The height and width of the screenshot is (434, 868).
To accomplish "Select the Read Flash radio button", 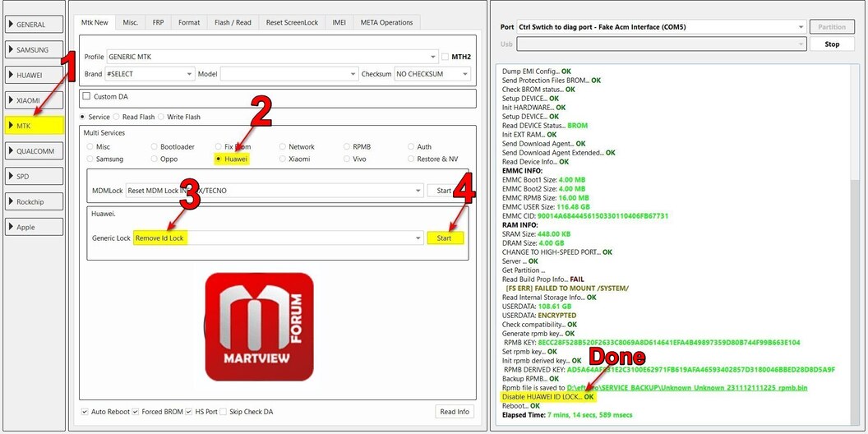I will 116,117.
